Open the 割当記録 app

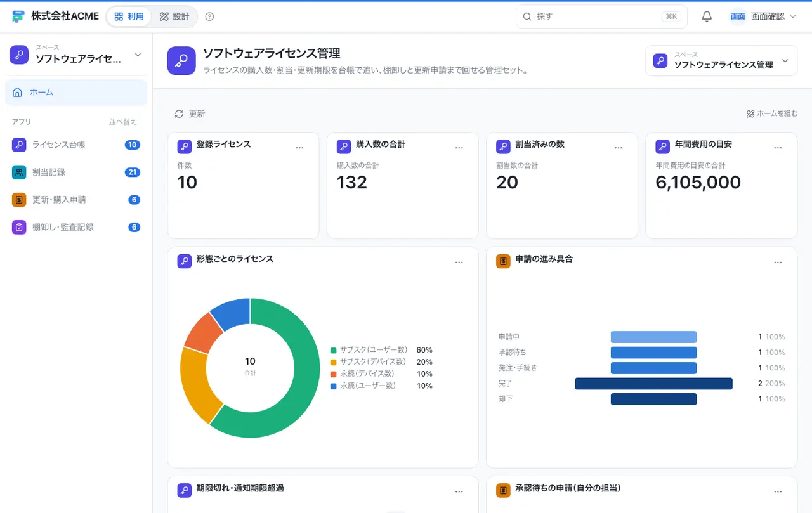click(x=76, y=172)
